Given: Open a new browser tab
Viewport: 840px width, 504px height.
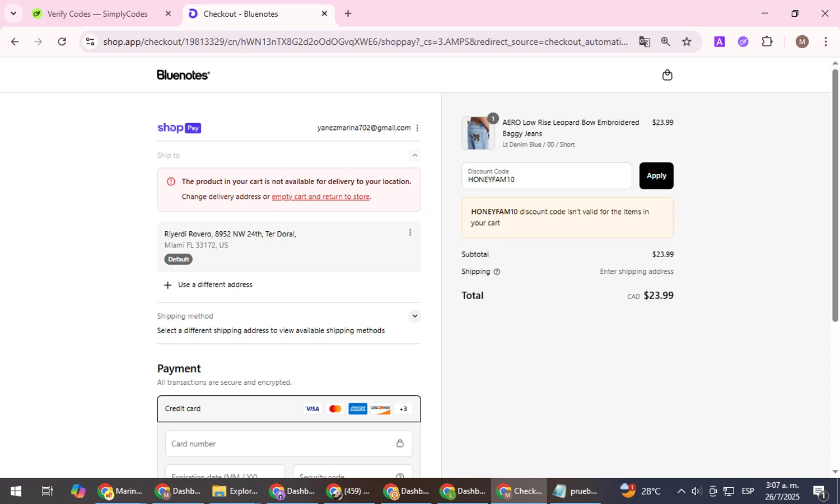Looking at the screenshot, I should pos(348,13).
